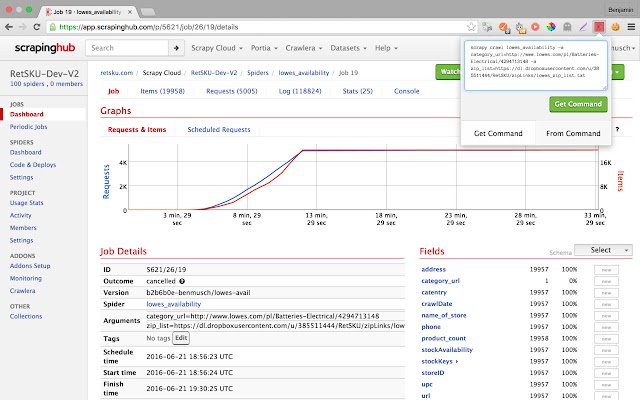Open the user account dropdown at top right
Image resolution: width=640 pixels, height=400 pixels.
coord(623,48)
